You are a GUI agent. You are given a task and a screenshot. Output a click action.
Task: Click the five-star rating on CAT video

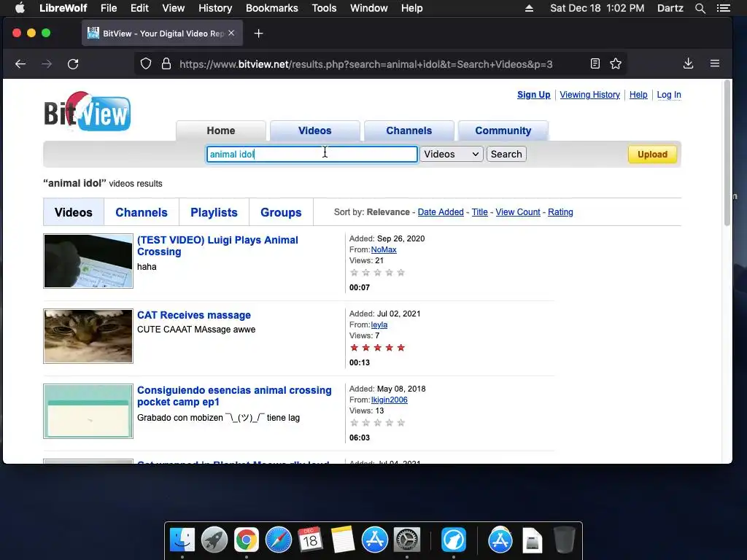[377, 348]
